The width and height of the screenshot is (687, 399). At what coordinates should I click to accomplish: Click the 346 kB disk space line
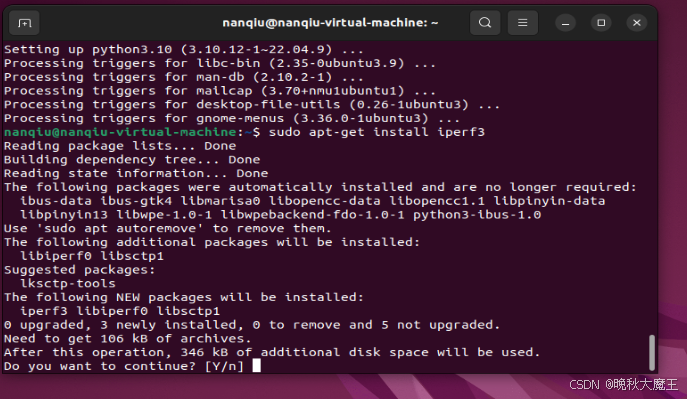272,352
